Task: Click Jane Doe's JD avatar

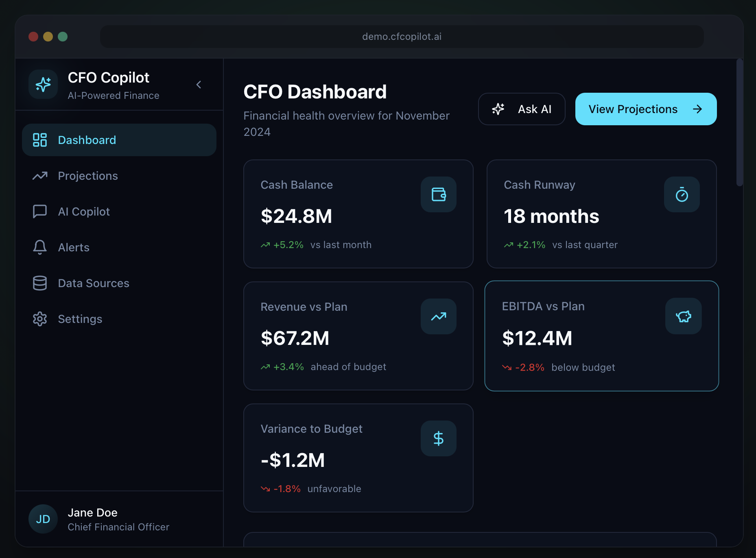Action: tap(43, 519)
